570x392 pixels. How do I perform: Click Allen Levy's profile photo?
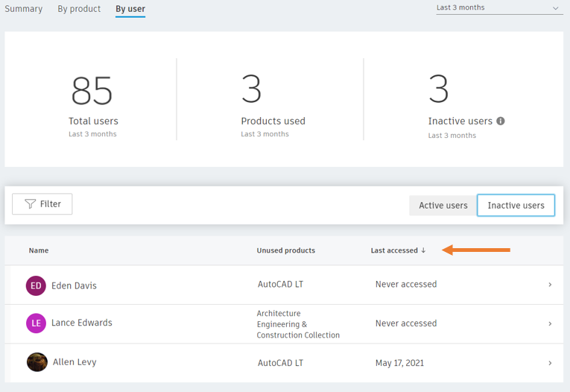37,362
